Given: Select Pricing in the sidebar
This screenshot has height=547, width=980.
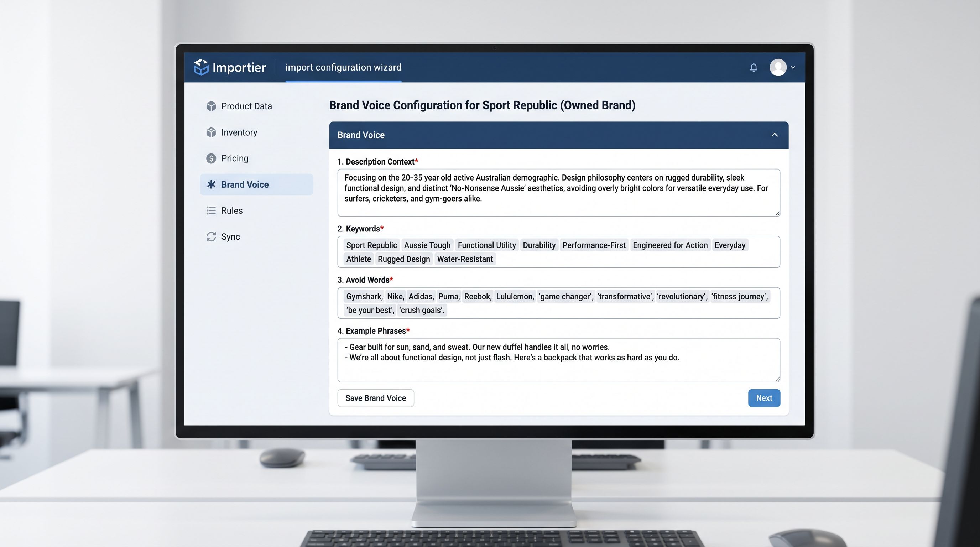Looking at the screenshot, I should 256,158.
